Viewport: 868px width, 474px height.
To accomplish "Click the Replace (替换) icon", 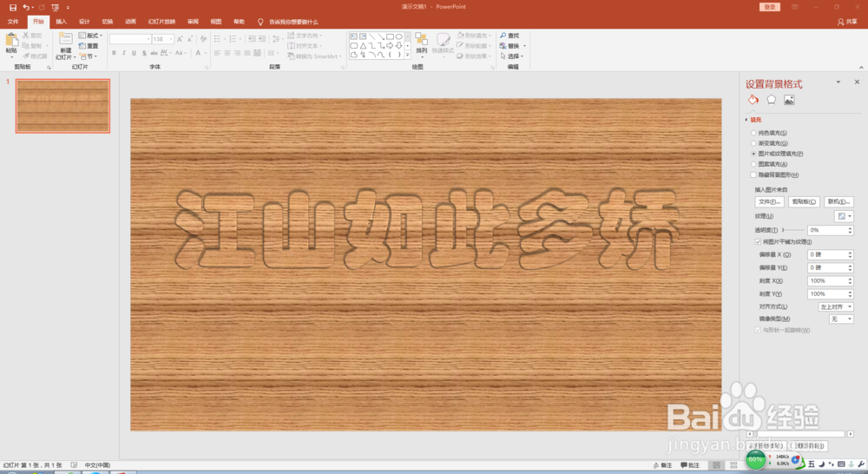I will coord(503,46).
